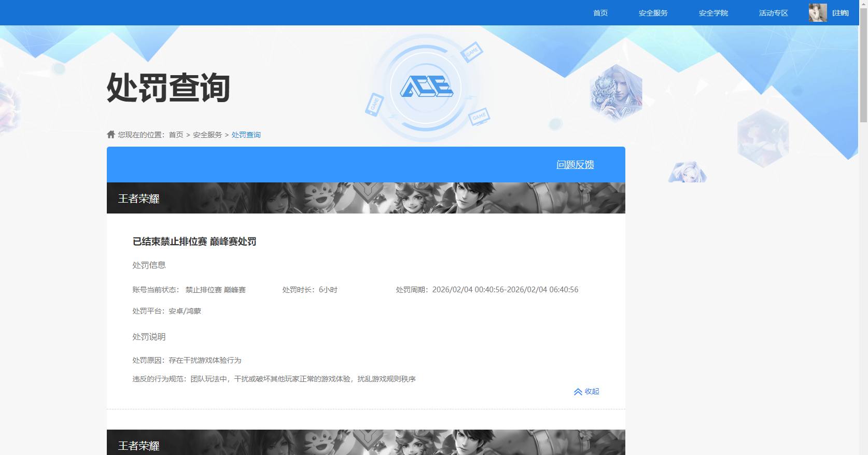Click the 处罚信息 section label

[x=149, y=265]
